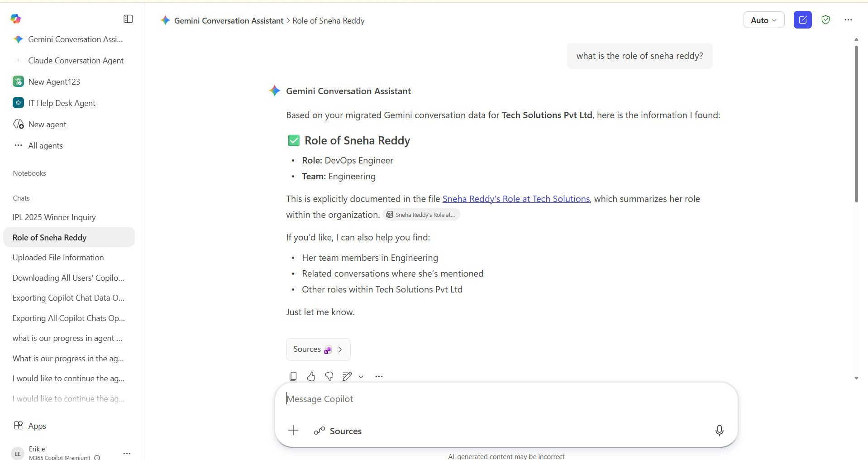Click breadcrumb Gemini star icon
The height and width of the screenshot is (460, 868).
pyautogui.click(x=166, y=20)
